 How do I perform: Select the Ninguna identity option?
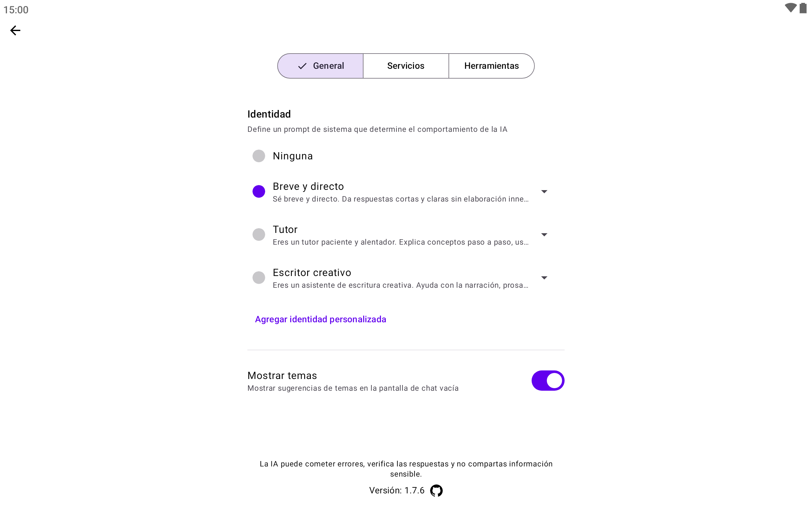(259, 156)
